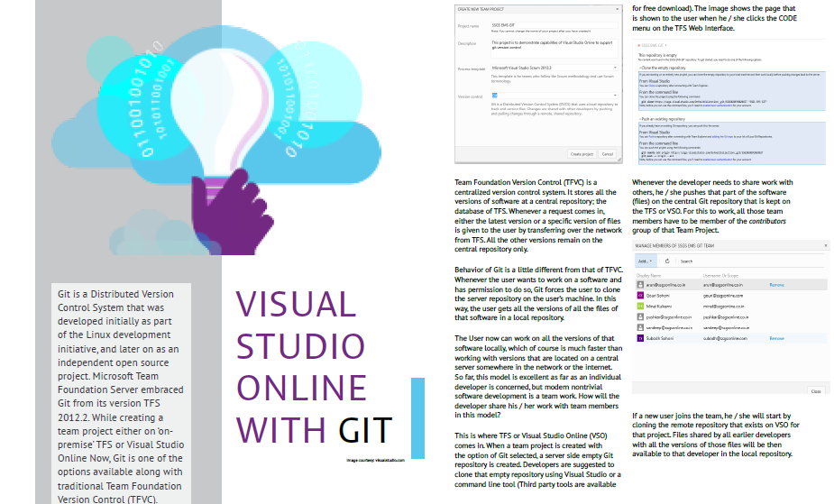
Task: Click the 'VISUAL STUDIO ONLINE WITH GIT' headline
Action: 315,366
